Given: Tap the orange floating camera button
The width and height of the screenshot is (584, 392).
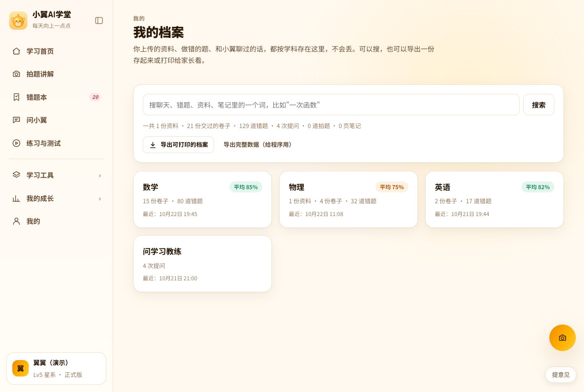Looking at the screenshot, I should (563, 338).
